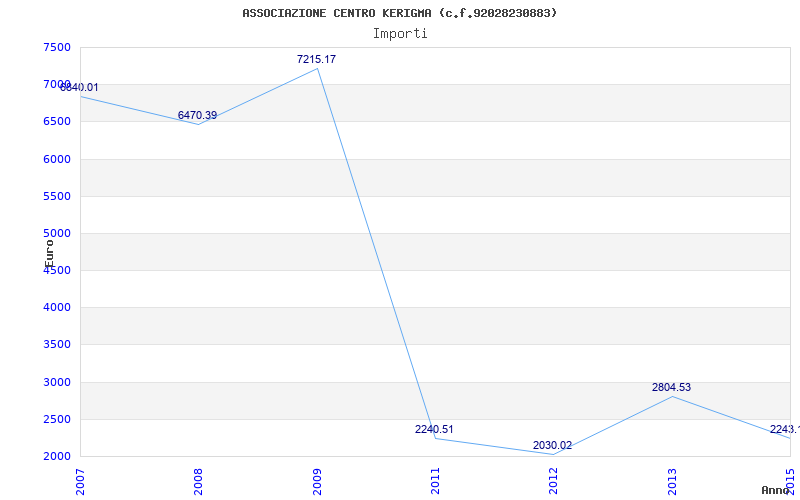The image size is (800, 500).
Task: Select the 6840.01 data label
Action: click(x=79, y=87)
